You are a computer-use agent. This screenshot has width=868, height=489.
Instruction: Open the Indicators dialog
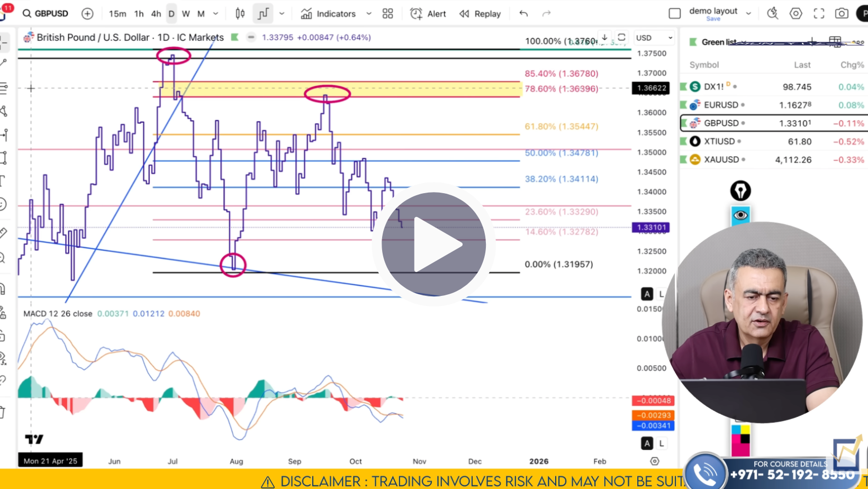click(328, 14)
